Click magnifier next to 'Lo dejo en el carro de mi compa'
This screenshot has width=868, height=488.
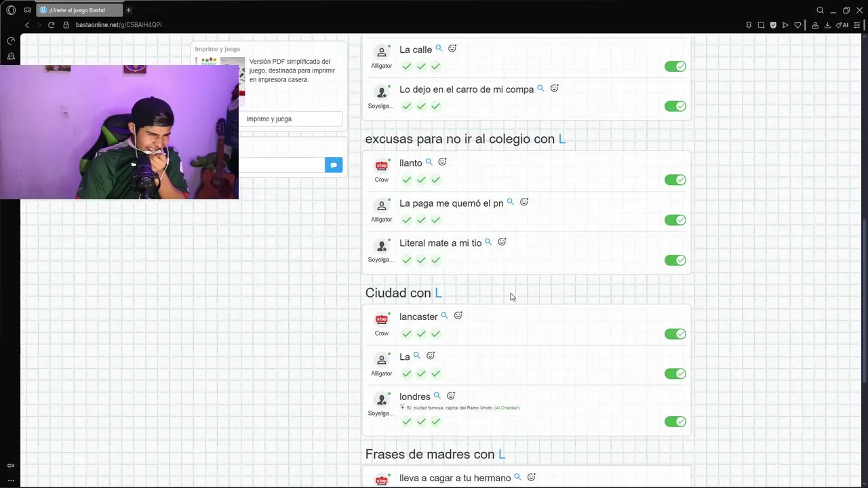540,88
